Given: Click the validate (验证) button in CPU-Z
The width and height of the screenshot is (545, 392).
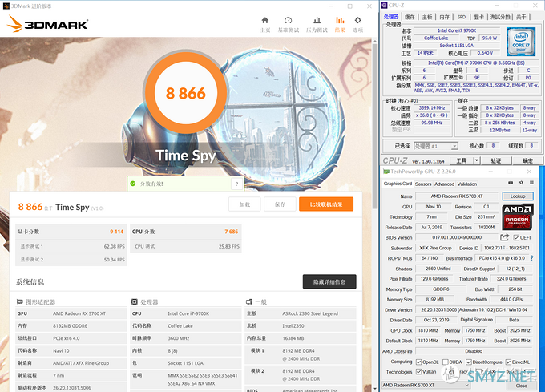Looking at the screenshot, I should pos(496,160).
